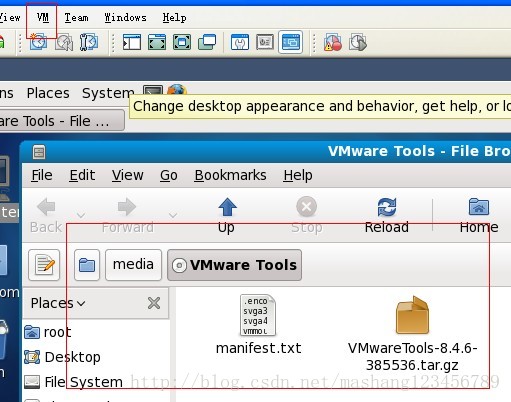Click the Forward navigation button
This screenshot has height=402, width=511.
[128, 215]
